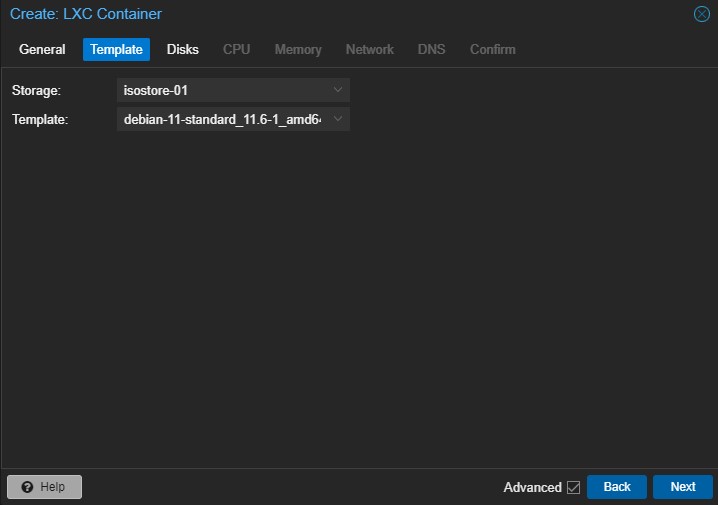Toggle the Advanced checkbox

(573, 487)
